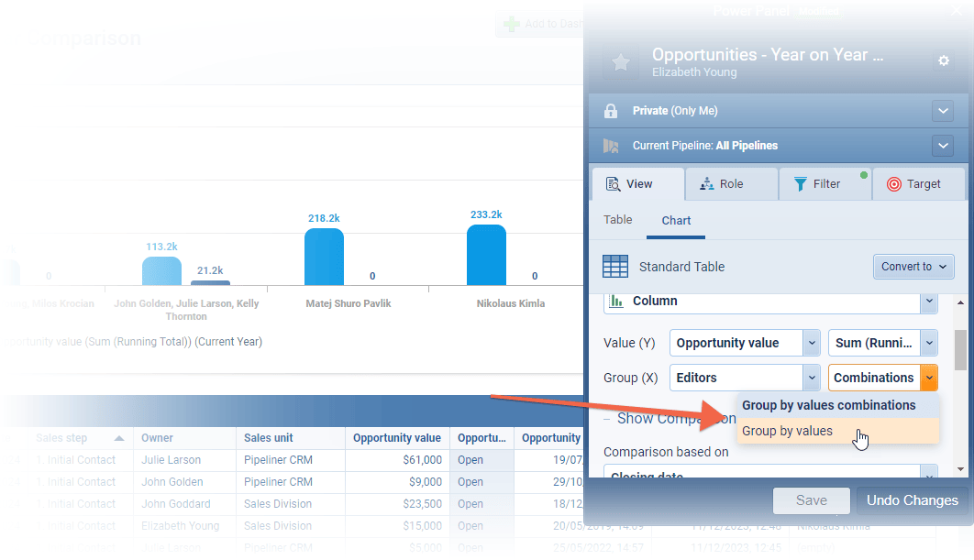974x560 pixels.
Task: Click the Convert to button
Action: pos(913,267)
